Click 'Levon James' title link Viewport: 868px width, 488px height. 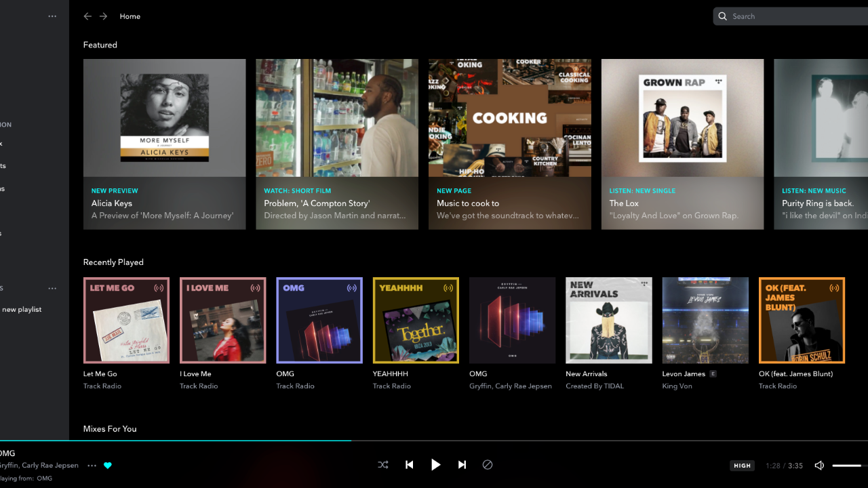point(684,373)
